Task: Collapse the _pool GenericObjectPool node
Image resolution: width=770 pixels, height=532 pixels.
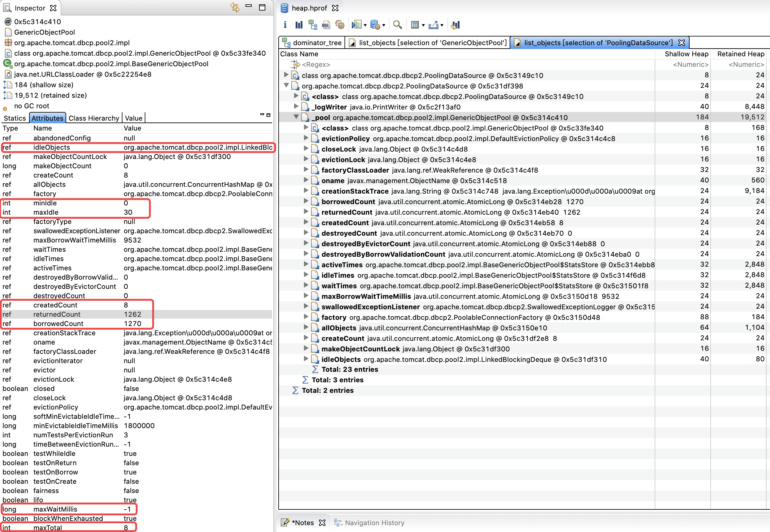Action: click(296, 117)
